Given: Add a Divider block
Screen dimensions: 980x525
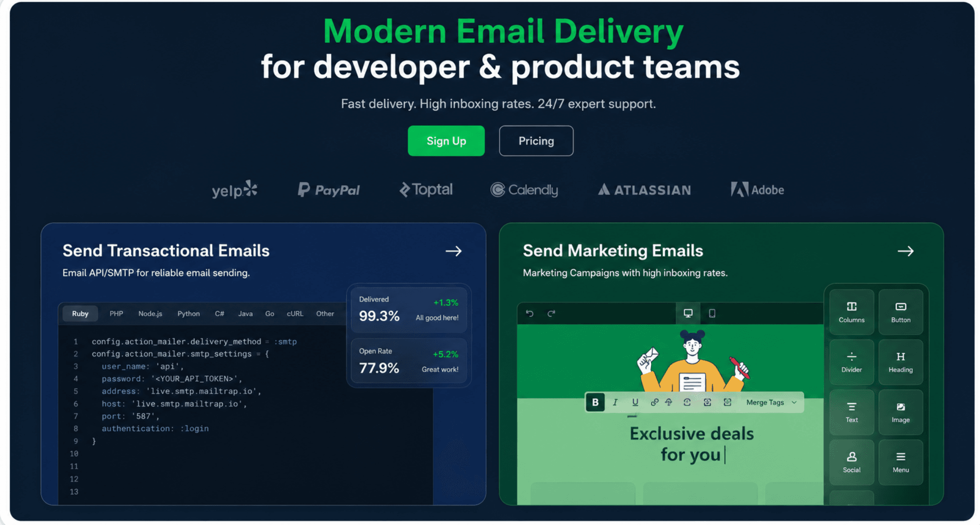Looking at the screenshot, I should [x=851, y=362].
